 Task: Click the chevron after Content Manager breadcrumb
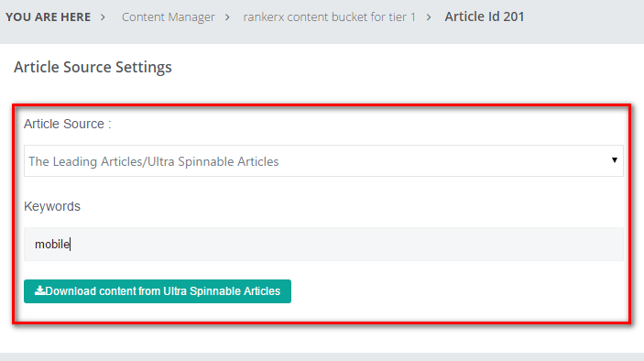(x=227, y=17)
